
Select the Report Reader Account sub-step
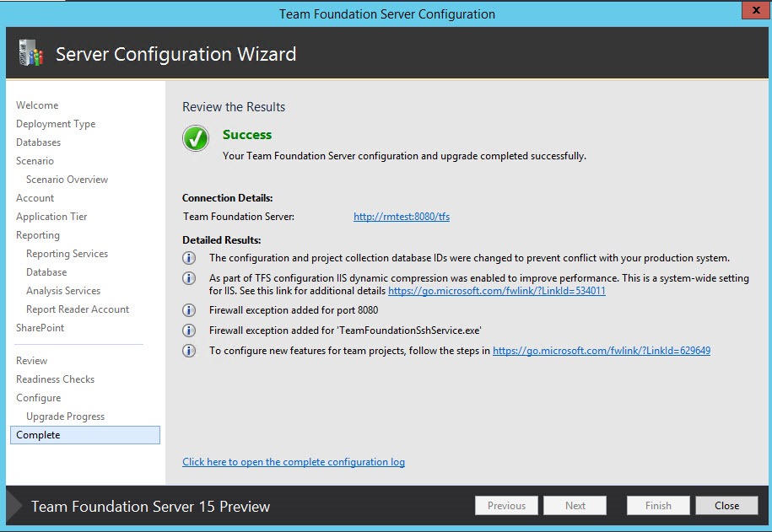click(78, 309)
